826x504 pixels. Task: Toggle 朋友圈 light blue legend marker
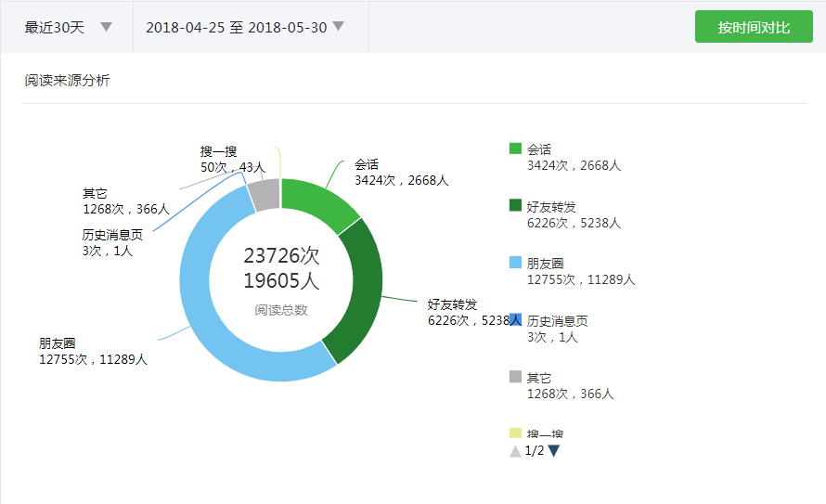(515, 263)
